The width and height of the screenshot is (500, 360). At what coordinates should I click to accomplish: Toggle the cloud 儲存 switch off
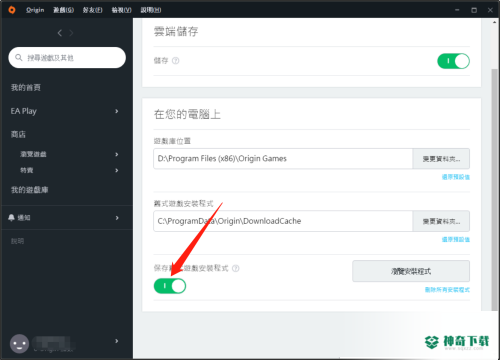click(x=453, y=61)
